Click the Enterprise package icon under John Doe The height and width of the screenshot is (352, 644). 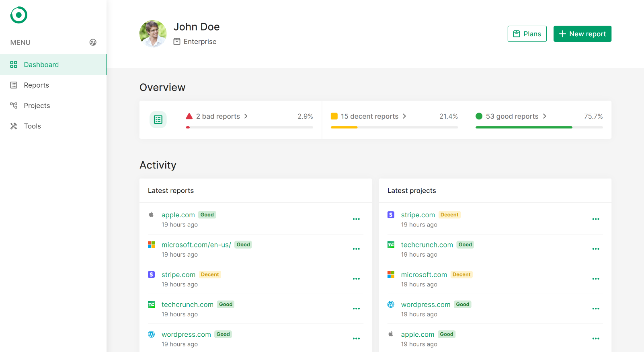[177, 41]
